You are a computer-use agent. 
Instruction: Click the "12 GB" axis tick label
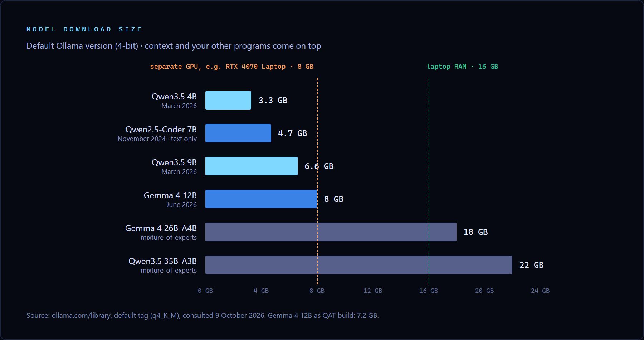click(x=373, y=291)
